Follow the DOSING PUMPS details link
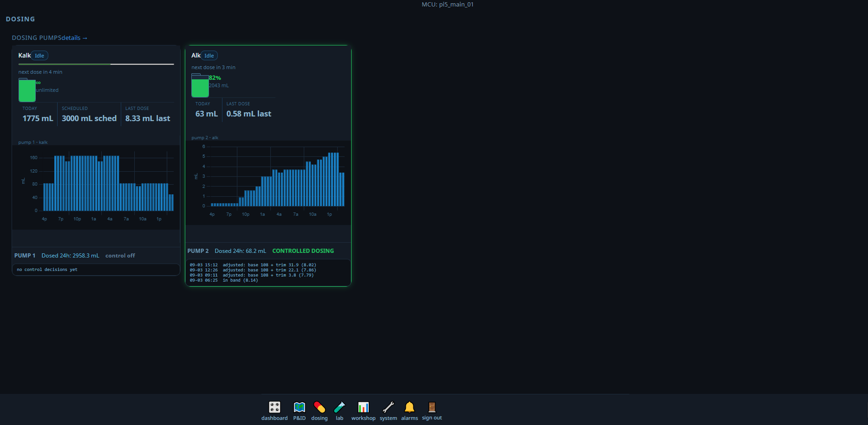 tap(74, 38)
